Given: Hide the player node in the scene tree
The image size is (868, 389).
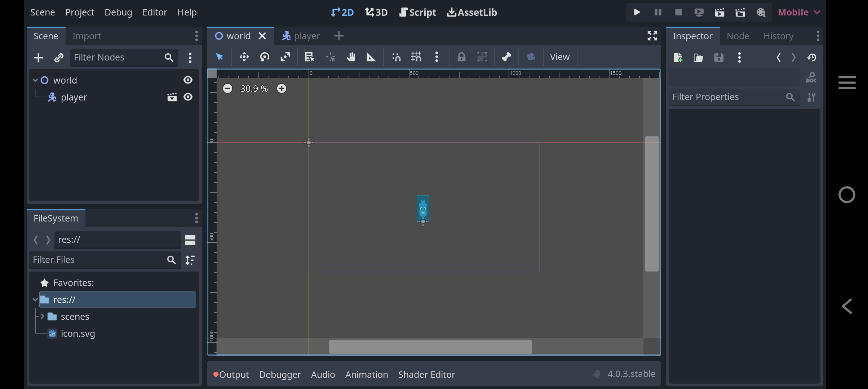Looking at the screenshot, I should tap(188, 97).
